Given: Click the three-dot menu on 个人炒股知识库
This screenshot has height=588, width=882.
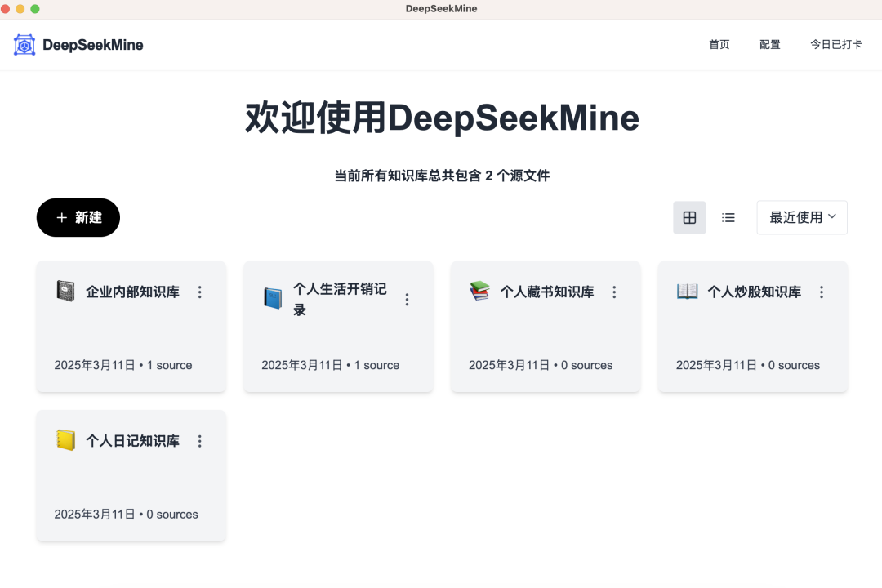Looking at the screenshot, I should tap(822, 292).
